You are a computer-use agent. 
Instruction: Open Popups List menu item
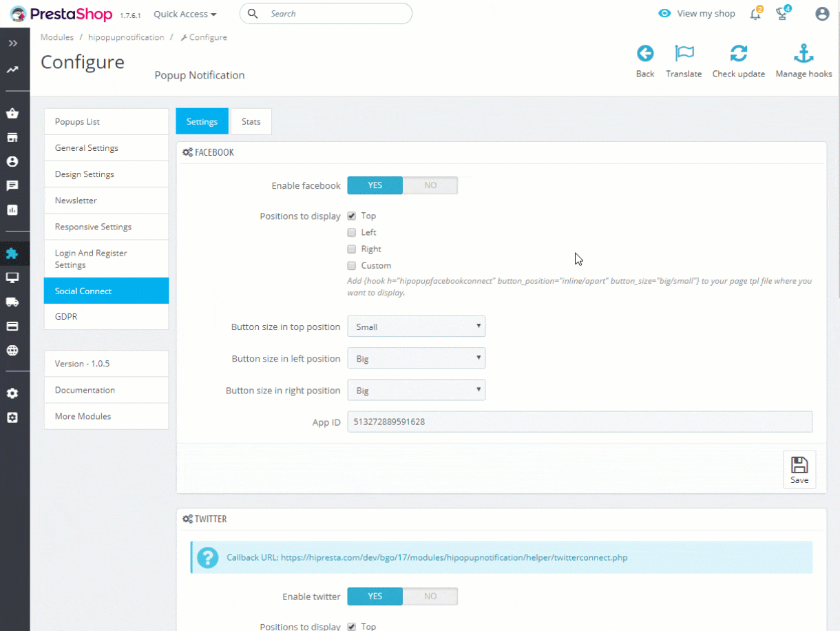107,121
